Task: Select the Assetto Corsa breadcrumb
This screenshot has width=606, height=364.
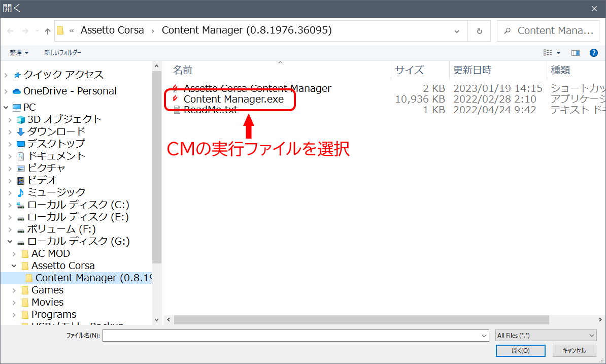Action: point(112,30)
